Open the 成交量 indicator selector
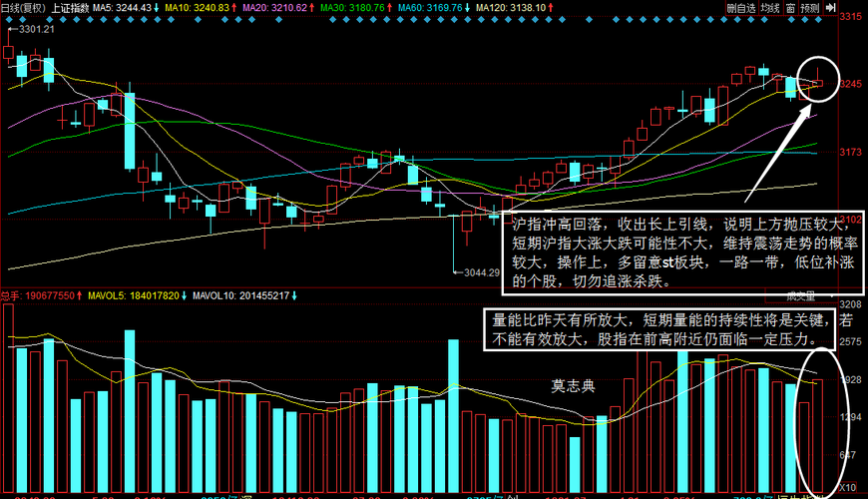Viewport: 868px width, 499px height. (801, 296)
